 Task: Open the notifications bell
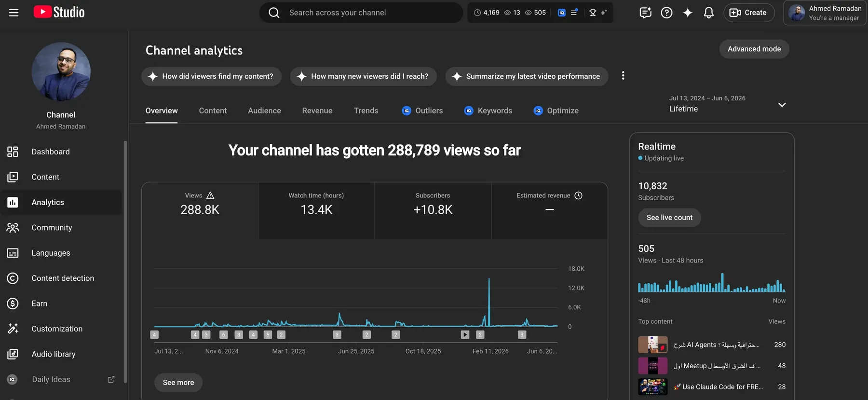[x=708, y=13]
